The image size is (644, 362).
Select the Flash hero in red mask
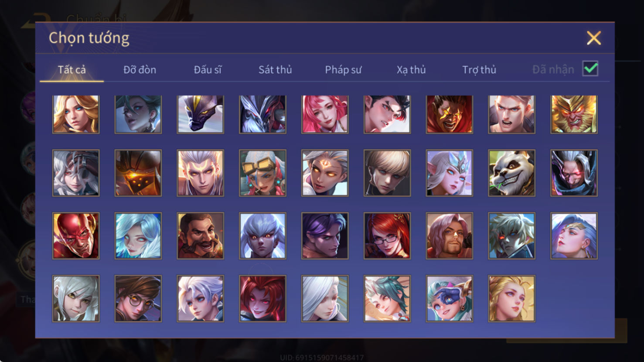pyautogui.click(x=76, y=236)
